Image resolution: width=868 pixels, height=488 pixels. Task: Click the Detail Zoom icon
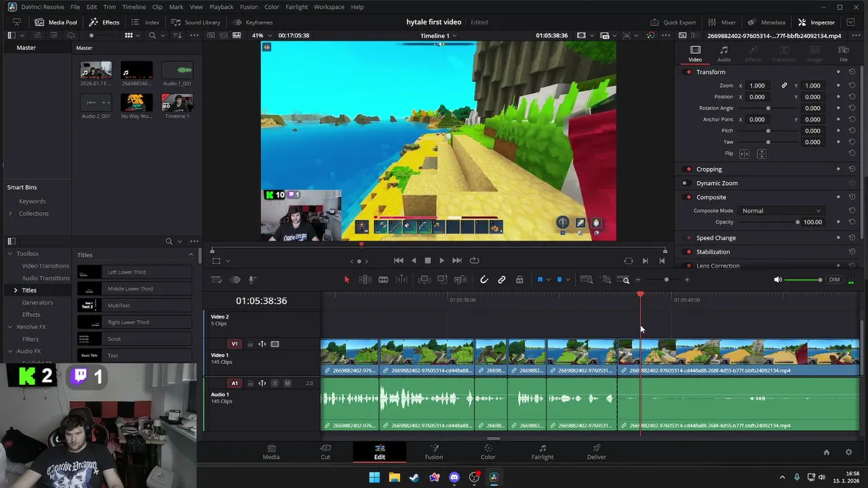(x=606, y=279)
